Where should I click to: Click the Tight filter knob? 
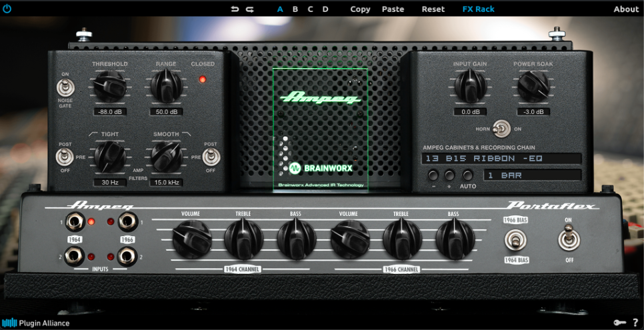109,157
